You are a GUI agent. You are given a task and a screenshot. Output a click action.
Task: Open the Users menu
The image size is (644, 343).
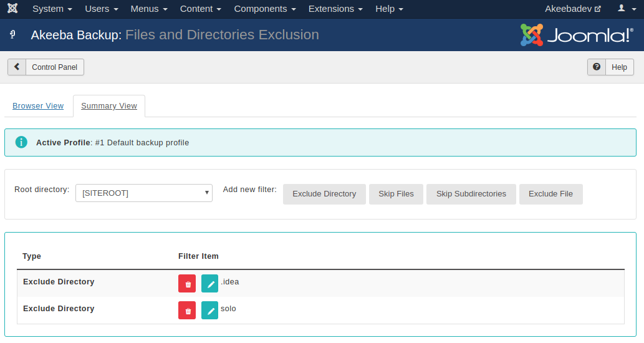coord(102,9)
